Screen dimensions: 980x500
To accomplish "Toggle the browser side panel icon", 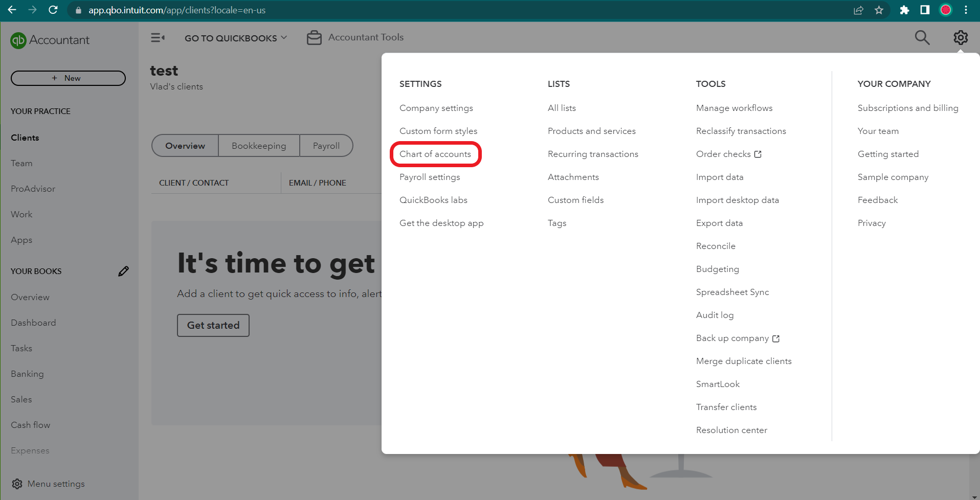I will pos(925,10).
